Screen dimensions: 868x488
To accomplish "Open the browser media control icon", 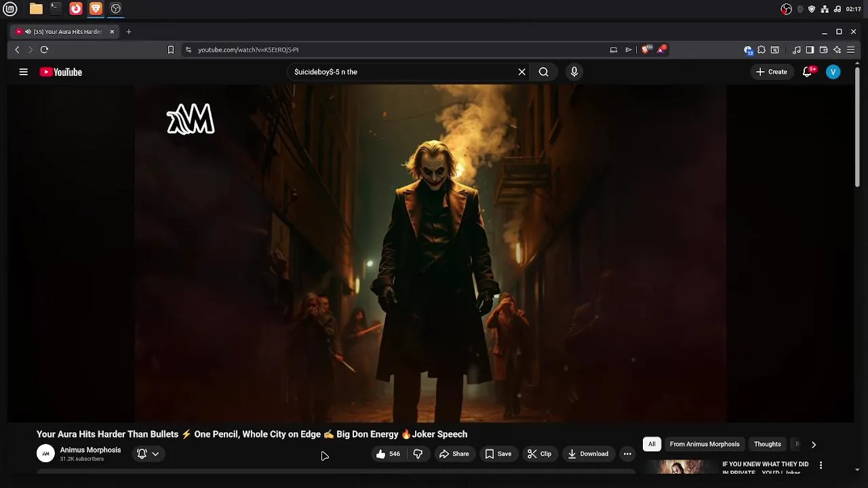I will click(x=797, y=49).
